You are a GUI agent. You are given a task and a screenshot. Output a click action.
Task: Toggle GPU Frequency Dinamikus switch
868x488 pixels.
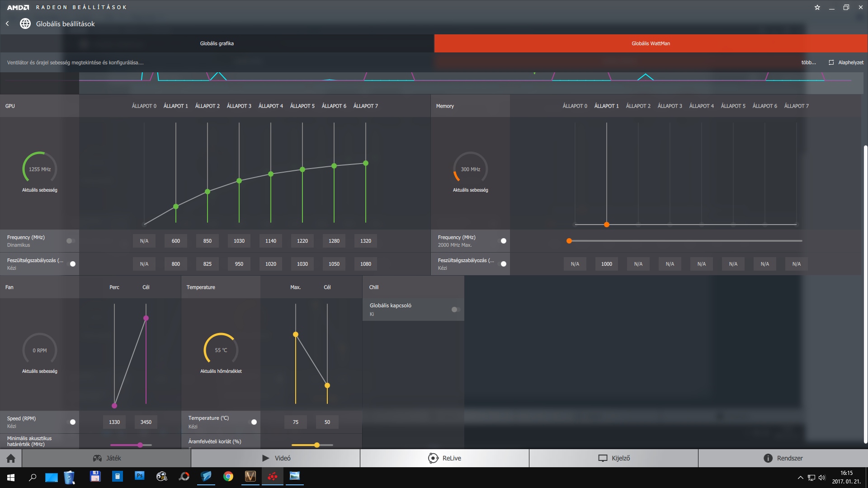(x=70, y=241)
